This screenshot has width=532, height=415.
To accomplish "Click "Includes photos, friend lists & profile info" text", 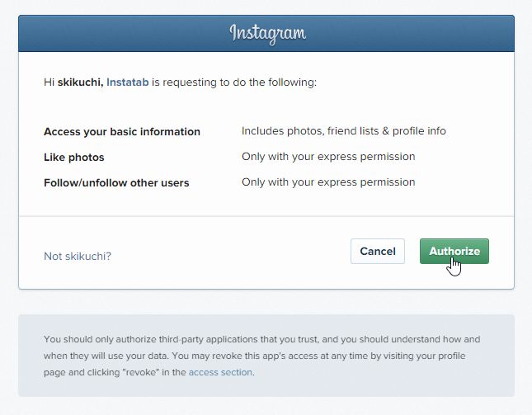I will [344, 131].
